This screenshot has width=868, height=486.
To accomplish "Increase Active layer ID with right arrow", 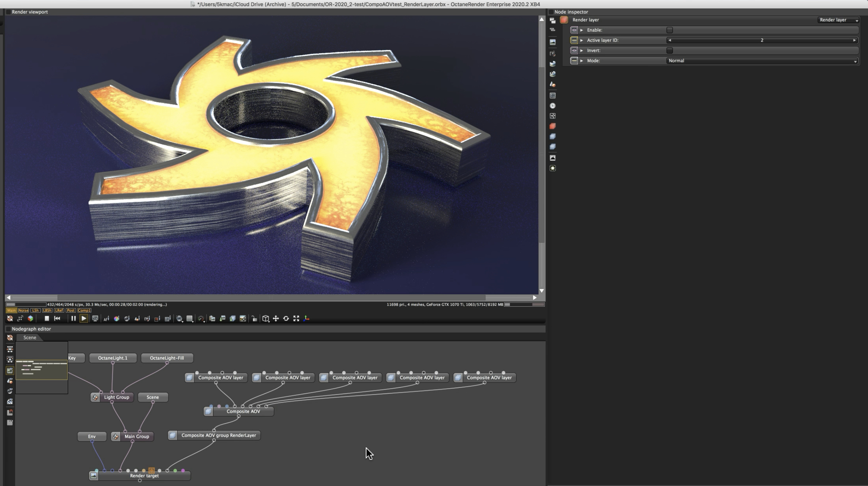I will tap(854, 40).
